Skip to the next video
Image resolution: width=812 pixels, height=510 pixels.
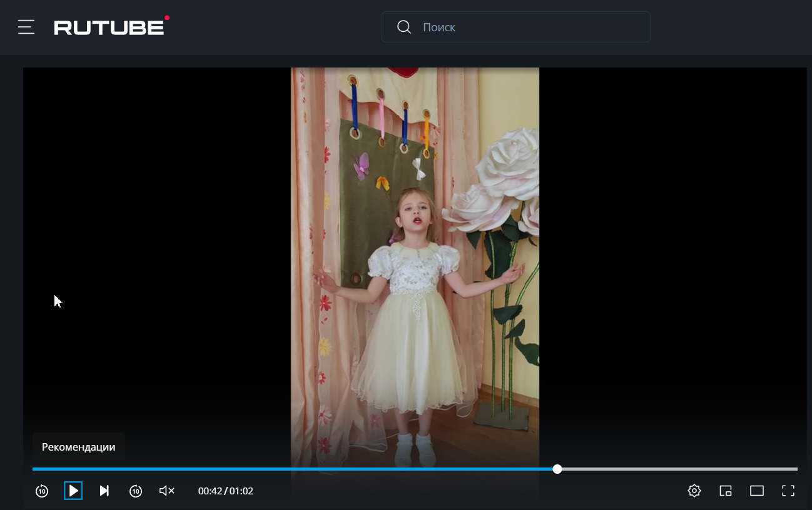pyautogui.click(x=104, y=491)
